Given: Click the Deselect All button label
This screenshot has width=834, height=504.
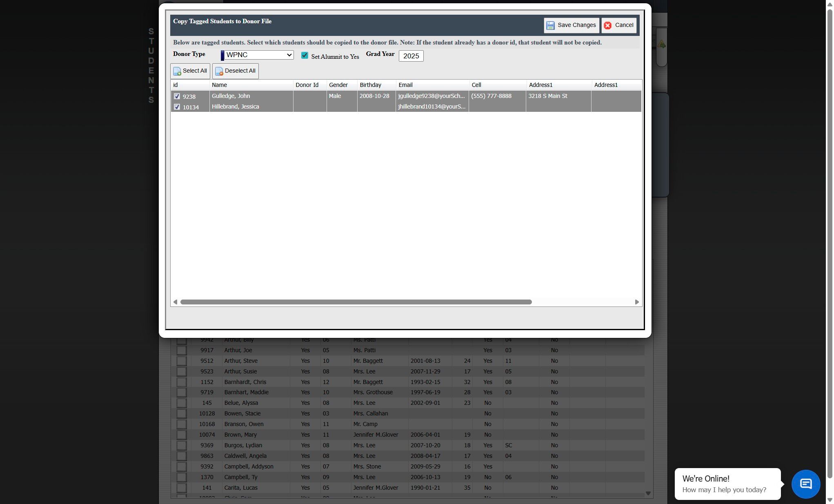Looking at the screenshot, I should tap(240, 71).
